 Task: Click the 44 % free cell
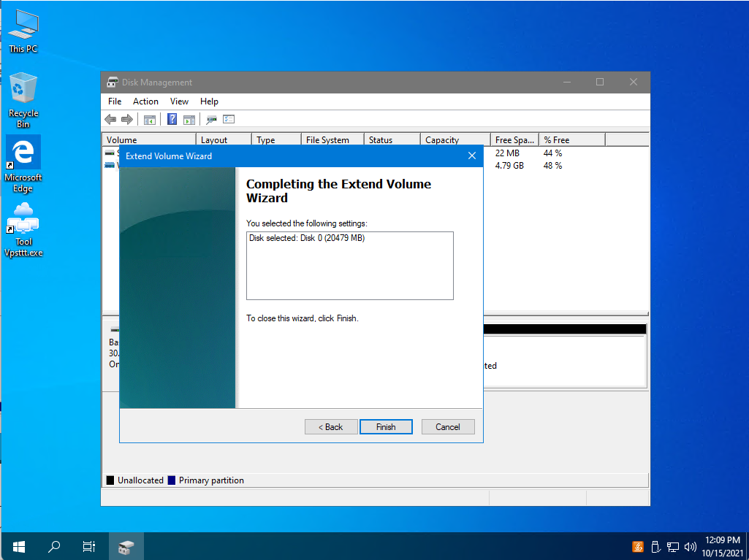click(x=552, y=153)
